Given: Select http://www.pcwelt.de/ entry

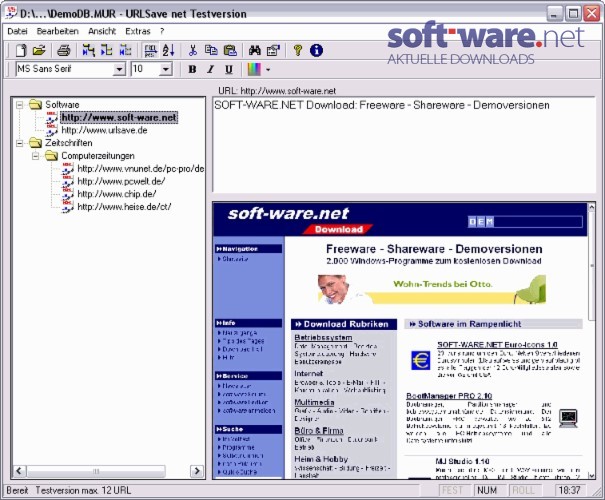Looking at the screenshot, I should tap(121, 181).
